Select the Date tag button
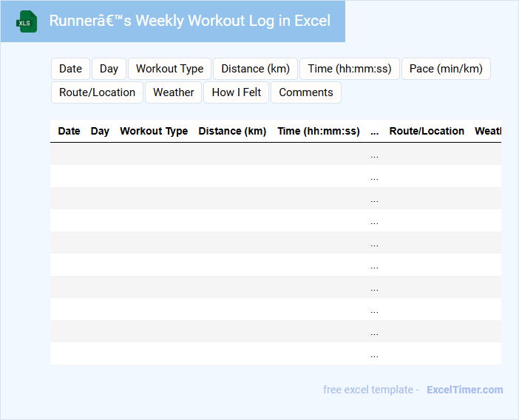 tap(70, 69)
